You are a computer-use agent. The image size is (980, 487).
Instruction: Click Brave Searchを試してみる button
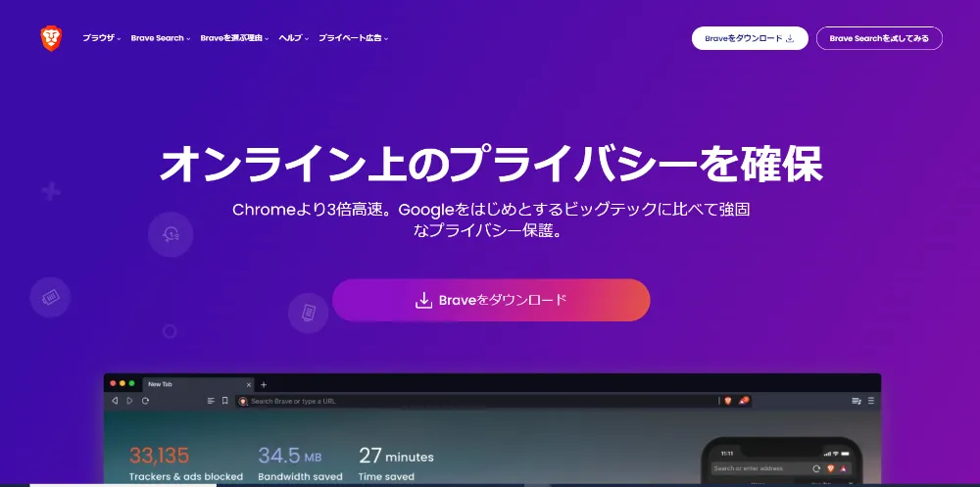[x=879, y=38]
